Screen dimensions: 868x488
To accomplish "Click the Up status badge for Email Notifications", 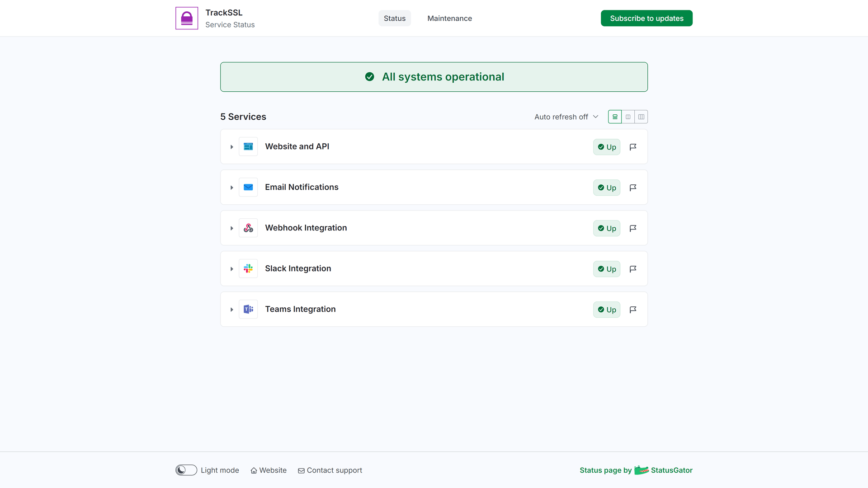I will tap(606, 188).
